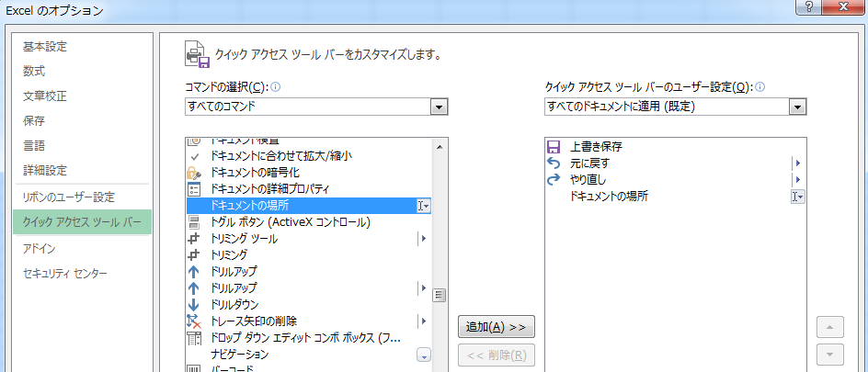Expand the トリミング ツール submenu arrow
The height and width of the screenshot is (372, 868).
pos(424,239)
